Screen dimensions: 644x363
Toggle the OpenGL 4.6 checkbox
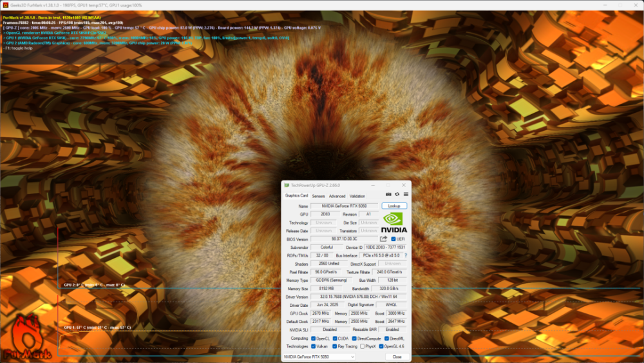point(381,346)
